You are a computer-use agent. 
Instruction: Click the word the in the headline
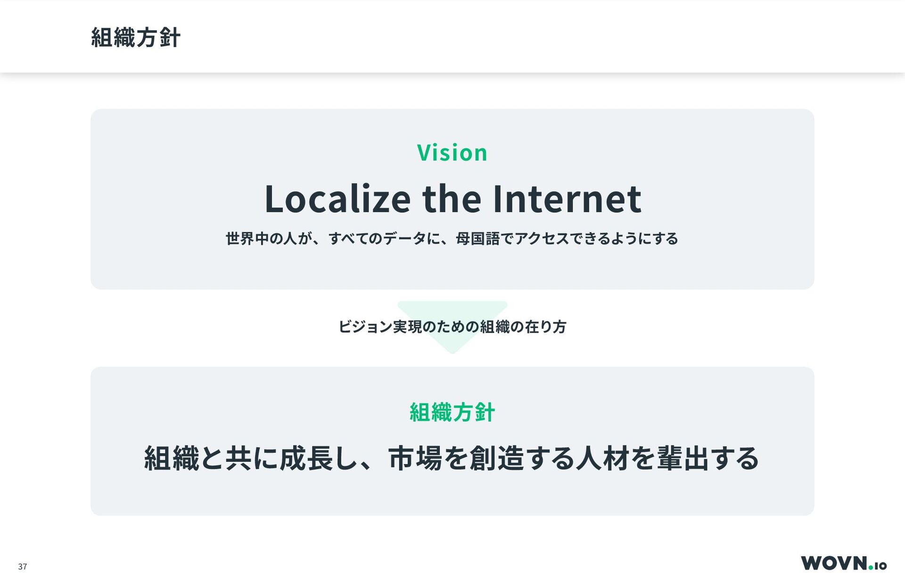coord(452,199)
